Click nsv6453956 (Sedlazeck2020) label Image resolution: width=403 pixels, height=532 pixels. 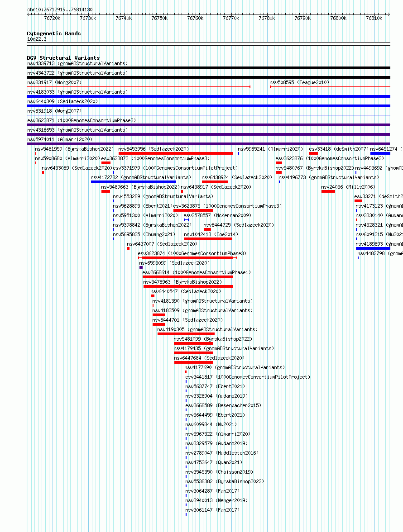[154, 149]
